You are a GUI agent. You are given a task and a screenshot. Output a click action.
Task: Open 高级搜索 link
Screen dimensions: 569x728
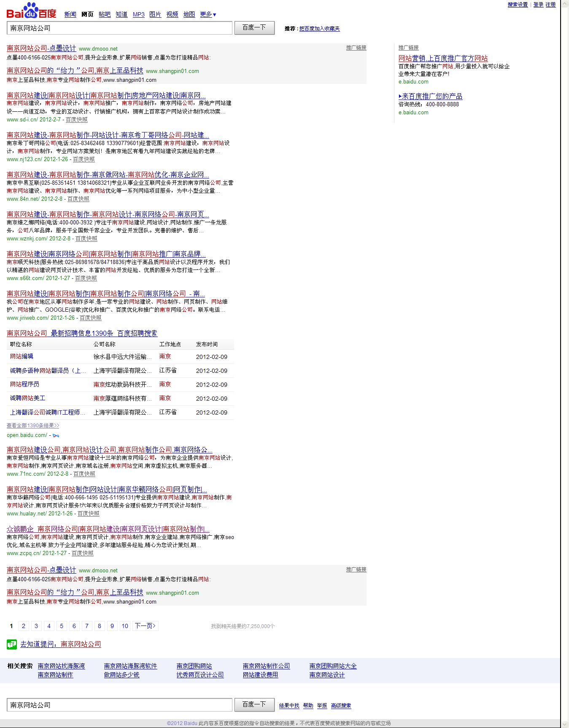(x=341, y=706)
